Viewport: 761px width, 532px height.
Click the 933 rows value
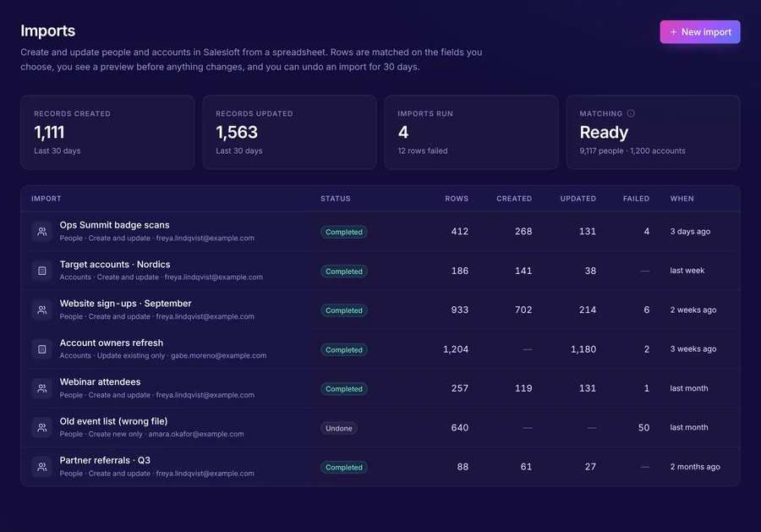click(x=460, y=310)
